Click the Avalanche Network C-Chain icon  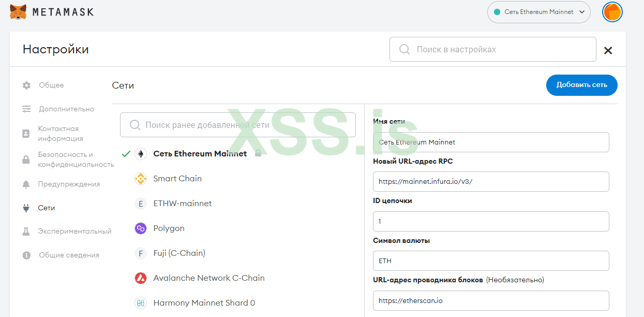[x=141, y=278]
